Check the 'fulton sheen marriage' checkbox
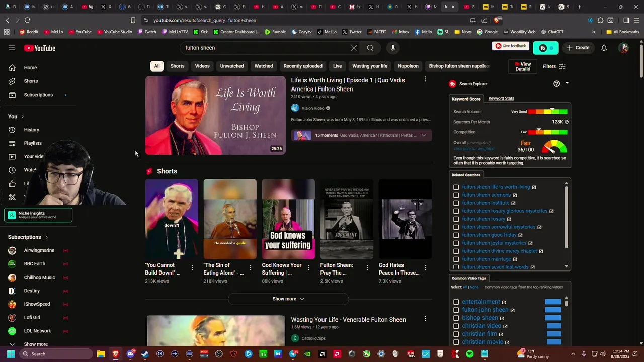The image size is (644, 362). [456, 259]
